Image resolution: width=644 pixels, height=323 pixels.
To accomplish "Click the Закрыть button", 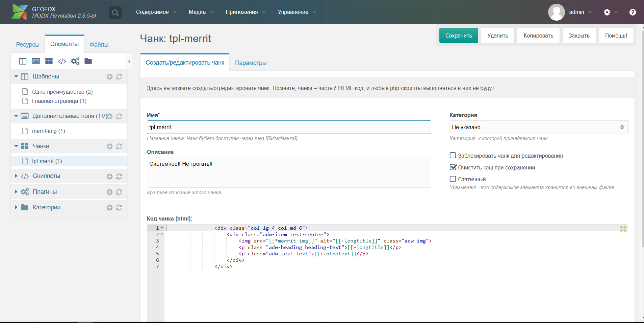I will coord(579,36).
